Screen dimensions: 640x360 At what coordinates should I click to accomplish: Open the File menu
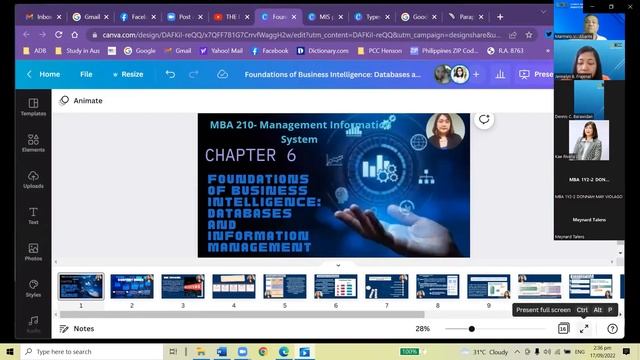[x=86, y=74]
